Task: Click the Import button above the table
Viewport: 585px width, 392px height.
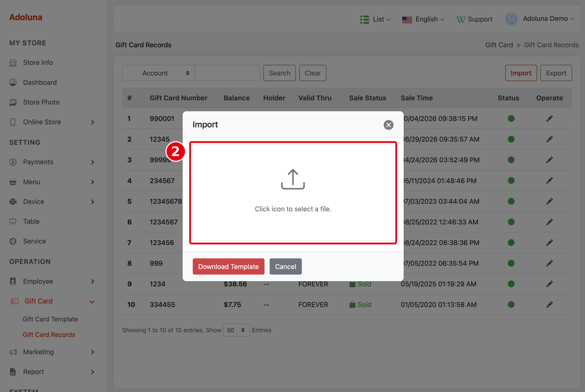Action: tap(521, 73)
